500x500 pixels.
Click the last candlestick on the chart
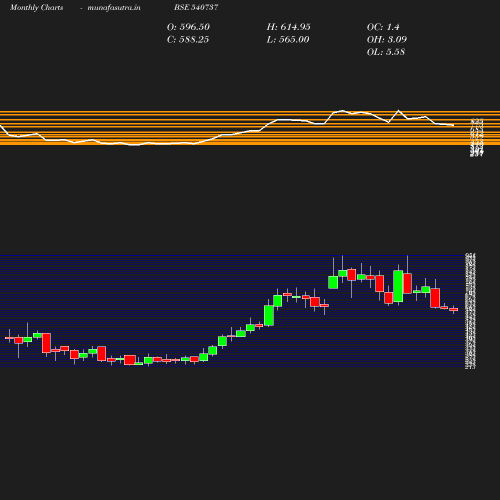[454, 310]
